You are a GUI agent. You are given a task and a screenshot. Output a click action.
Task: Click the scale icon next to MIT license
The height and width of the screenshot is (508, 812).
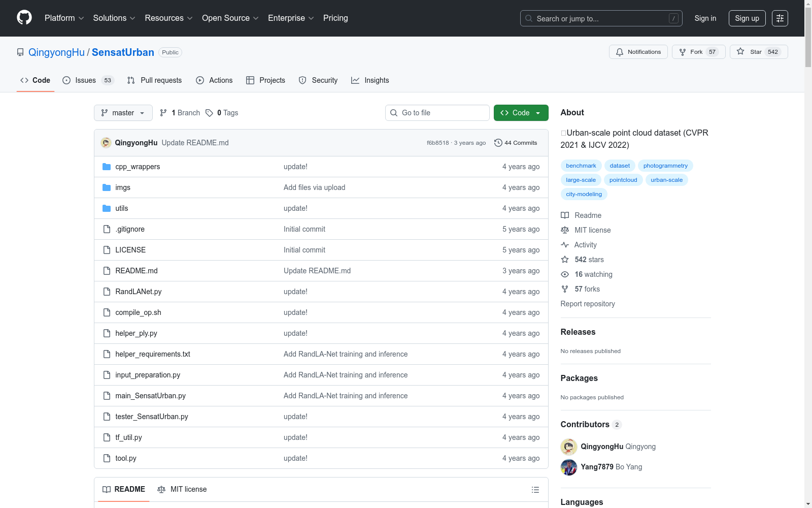pyautogui.click(x=565, y=230)
